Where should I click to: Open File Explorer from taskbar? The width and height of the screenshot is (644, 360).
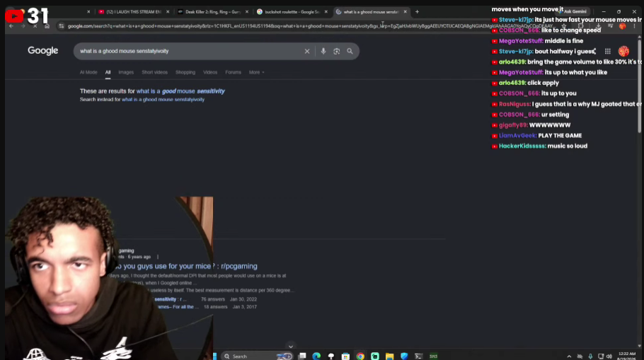coord(389,356)
